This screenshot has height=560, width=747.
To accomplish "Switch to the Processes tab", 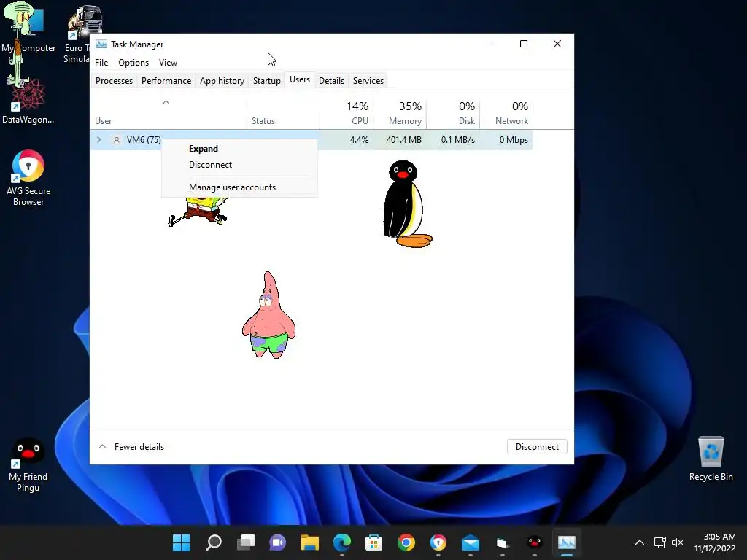I will pos(114,80).
